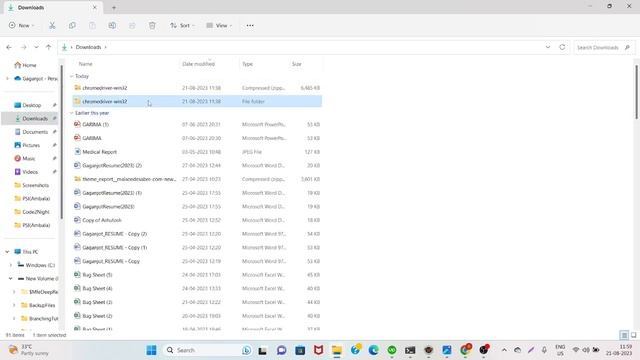Click the Cut scissors icon in toolbar

point(52,25)
